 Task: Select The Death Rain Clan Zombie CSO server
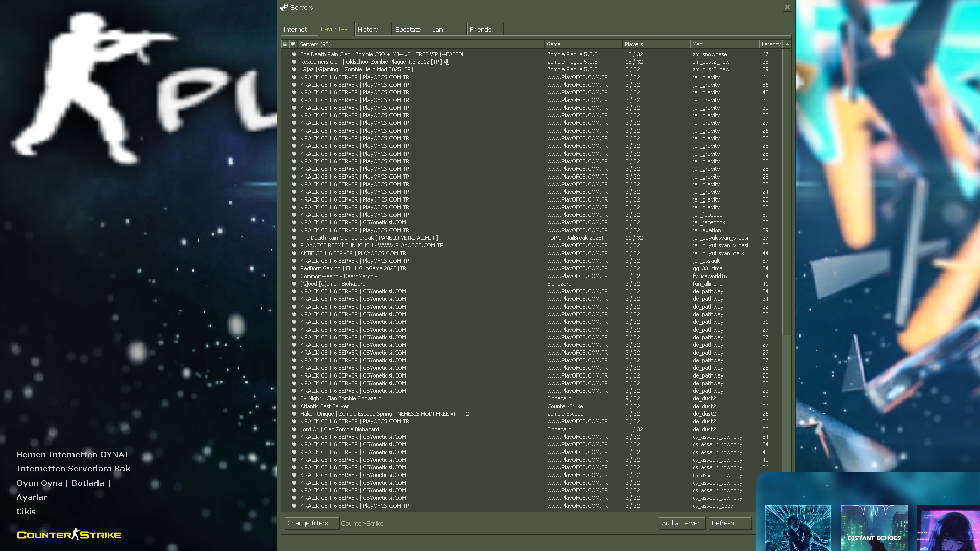tap(531, 54)
